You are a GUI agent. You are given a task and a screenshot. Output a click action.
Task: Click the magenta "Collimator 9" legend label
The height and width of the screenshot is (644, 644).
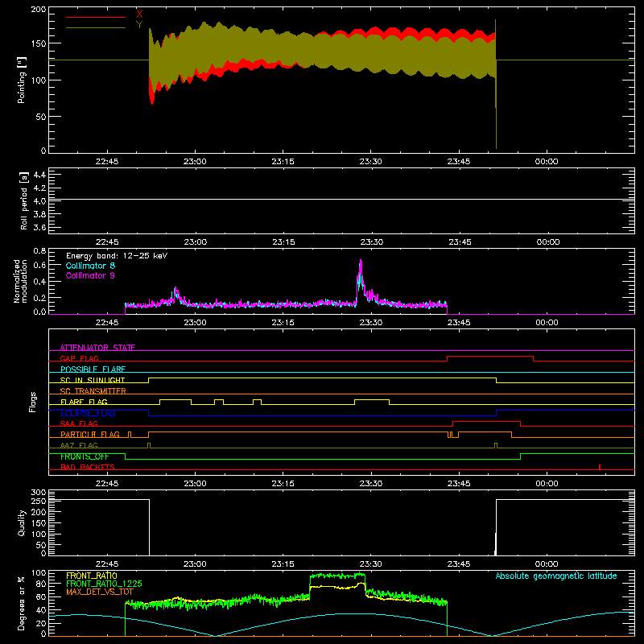click(x=90, y=275)
